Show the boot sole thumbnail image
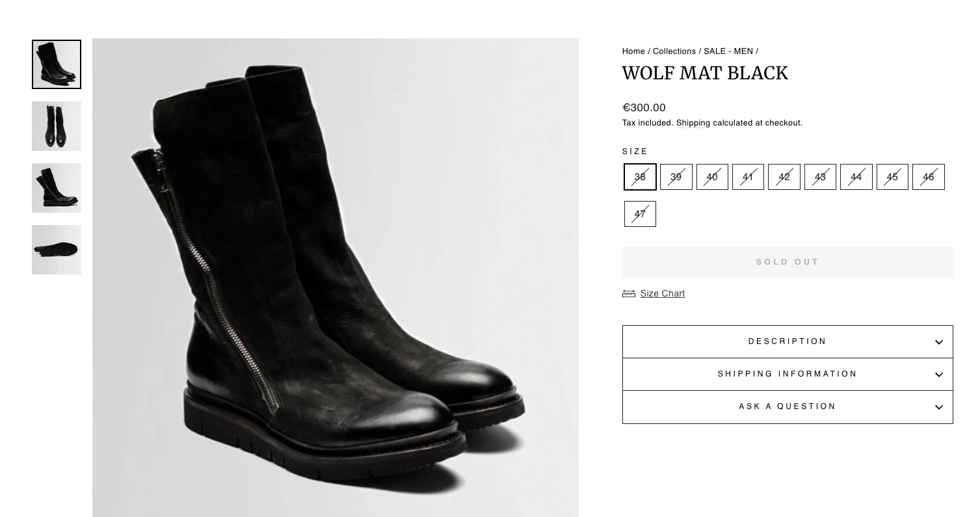The image size is (980, 517). [x=57, y=250]
